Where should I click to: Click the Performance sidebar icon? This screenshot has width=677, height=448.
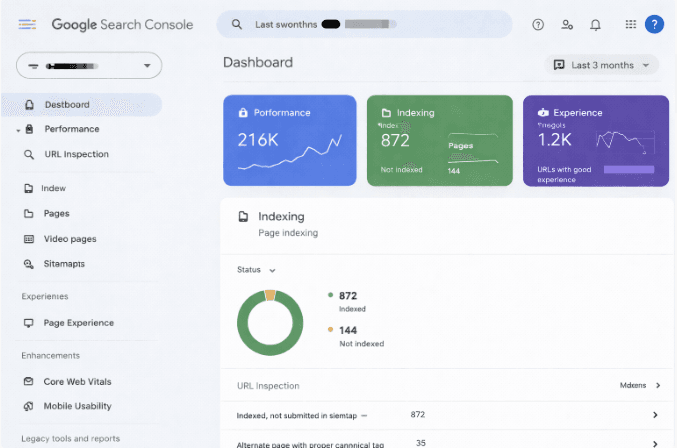(29, 129)
